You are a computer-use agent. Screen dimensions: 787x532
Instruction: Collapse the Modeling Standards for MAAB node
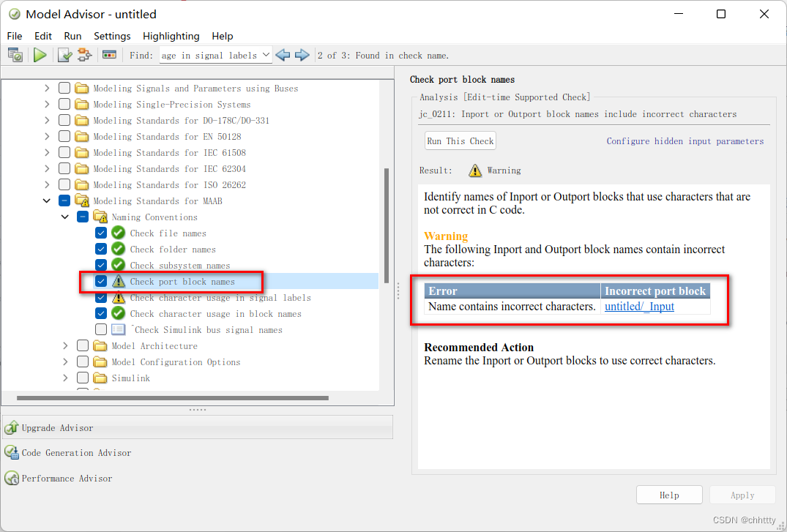coord(47,201)
